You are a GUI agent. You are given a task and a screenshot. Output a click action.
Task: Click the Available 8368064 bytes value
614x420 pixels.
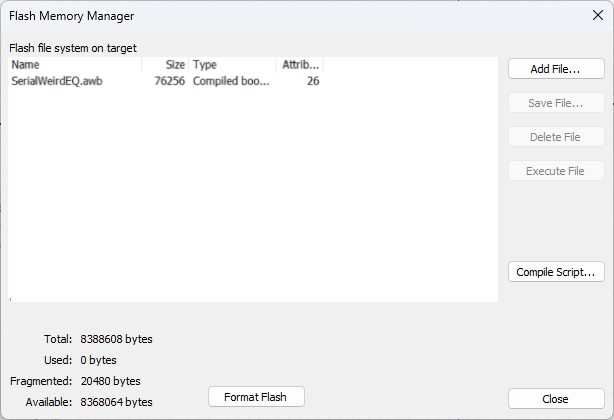116,402
